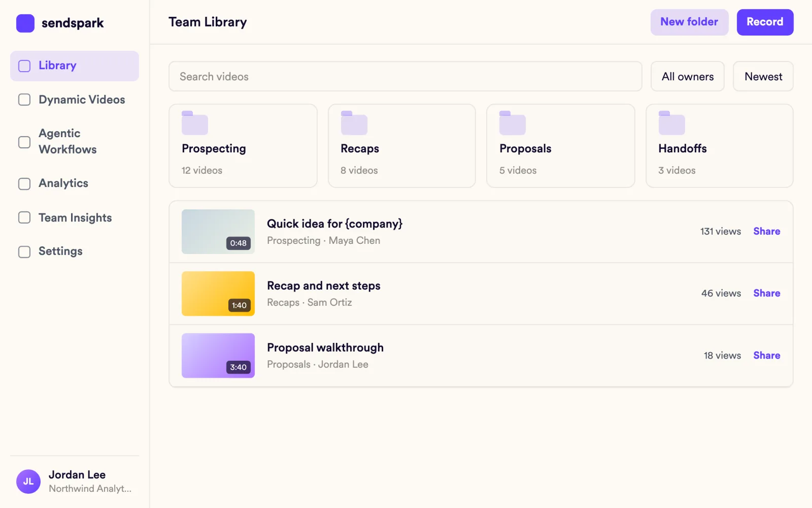Screen dimensions: 812x508
Task: Click the Dynamic Videos sidebar icon
Action: click(x=24, y=100)
